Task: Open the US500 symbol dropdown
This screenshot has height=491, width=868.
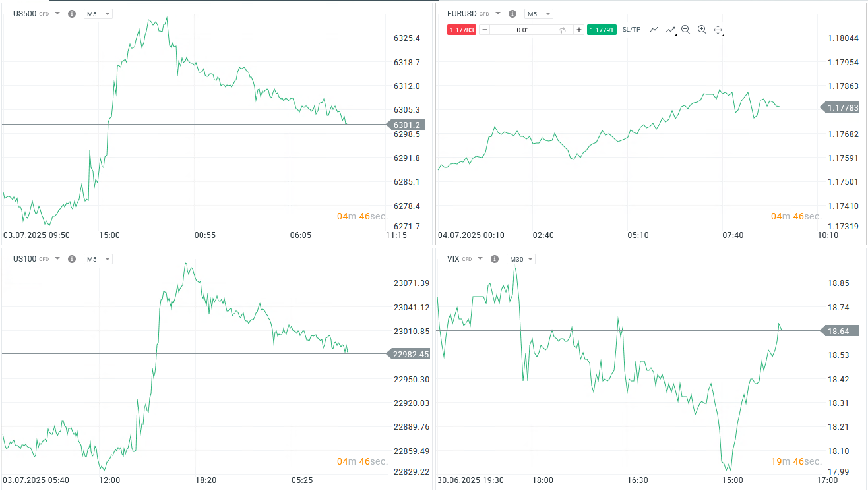Action: (57, 14)
